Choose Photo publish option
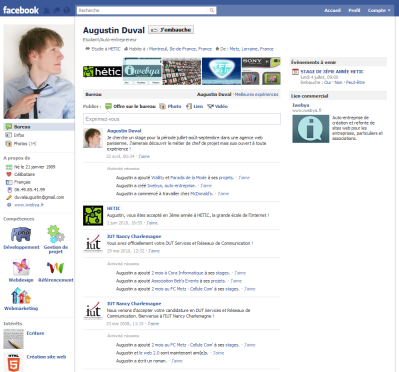The image size is (399, 372). point(170,106)
